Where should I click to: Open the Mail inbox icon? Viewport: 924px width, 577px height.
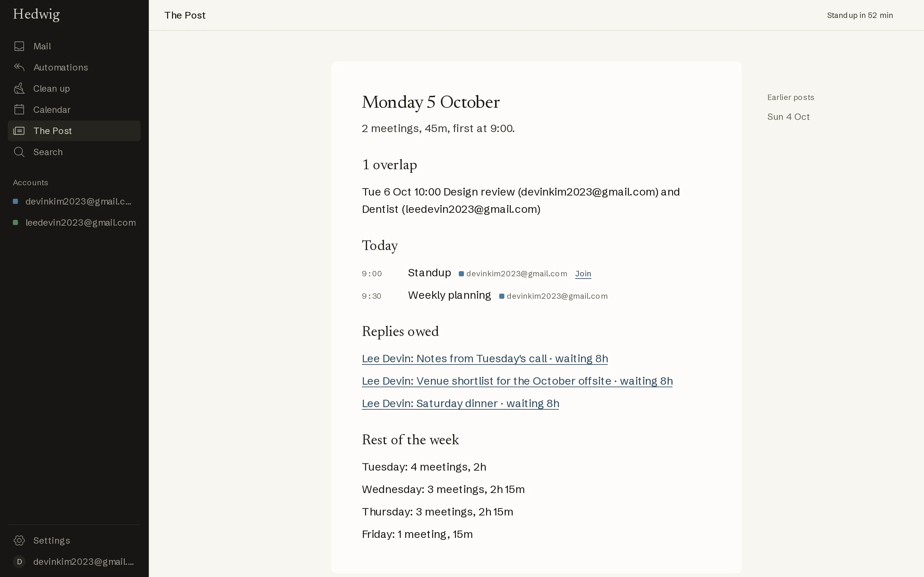pyautogui.click(x=19, y=46)
